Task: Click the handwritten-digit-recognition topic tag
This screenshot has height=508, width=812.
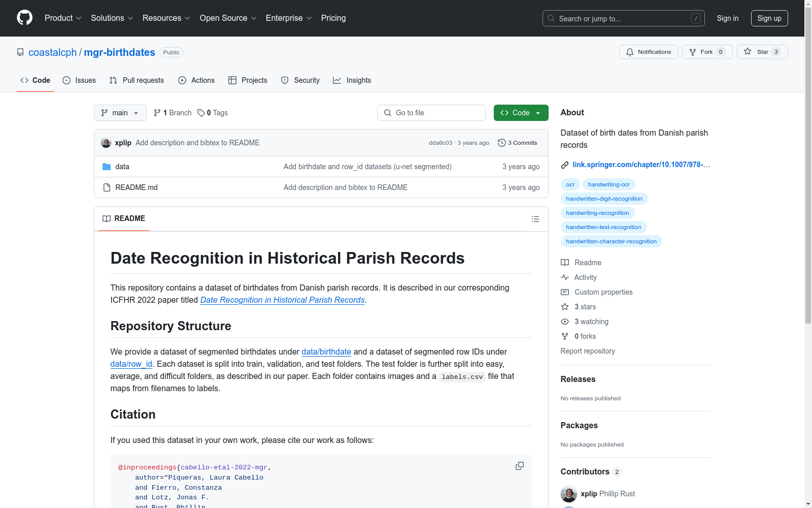Action: [x=604, y=199]
